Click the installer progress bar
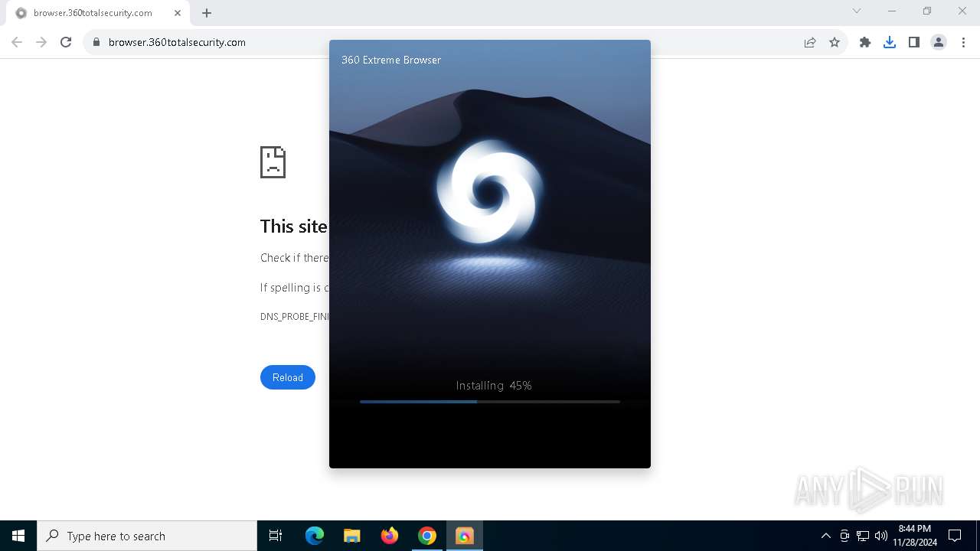Viewport: 980px width, 551px height. (x=490, y=402)
